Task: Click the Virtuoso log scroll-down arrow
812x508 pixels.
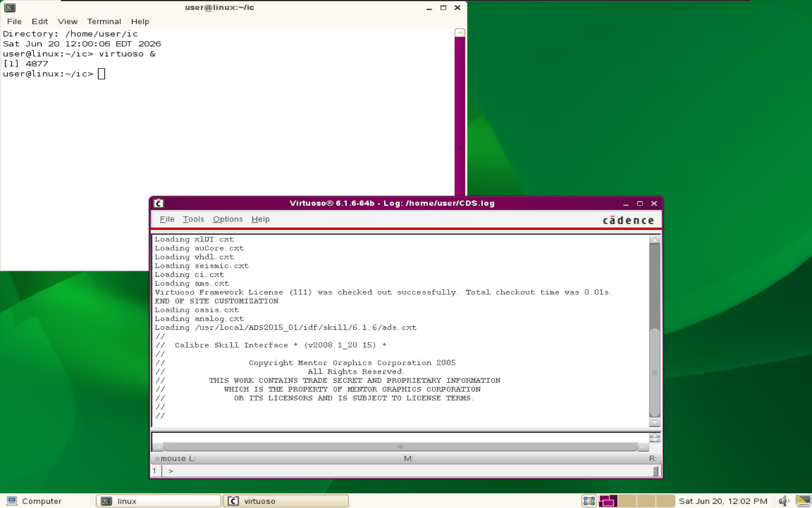Action: 655,422
